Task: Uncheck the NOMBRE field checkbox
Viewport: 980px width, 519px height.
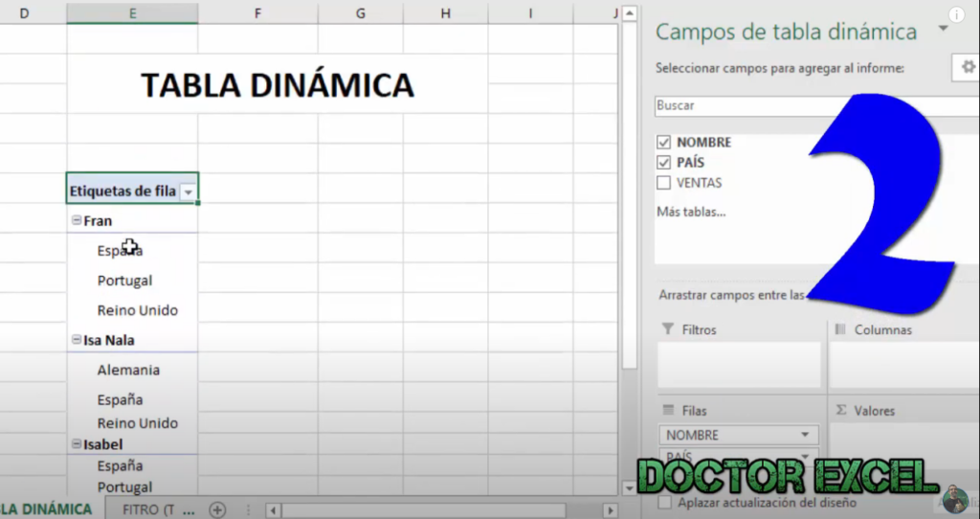Action: tap(663, 143)
